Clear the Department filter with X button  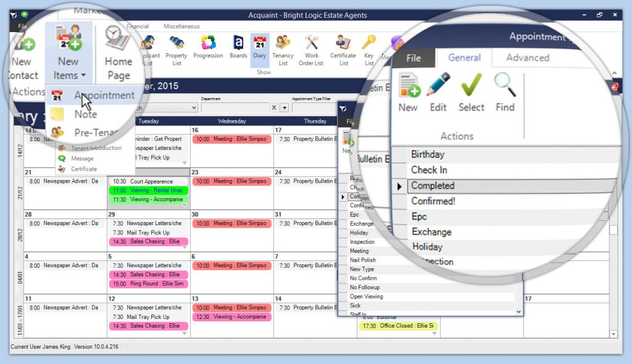point(275,107)
